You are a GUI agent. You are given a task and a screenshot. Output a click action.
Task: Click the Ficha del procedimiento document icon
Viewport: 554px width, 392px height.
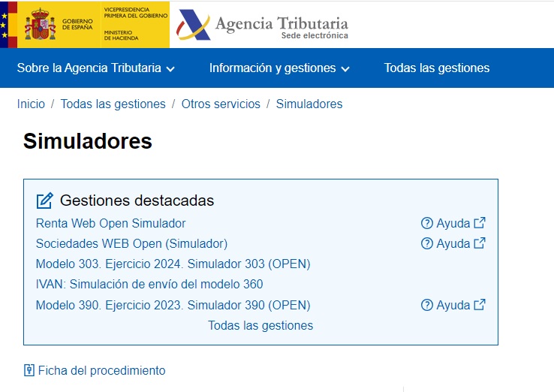29,370
